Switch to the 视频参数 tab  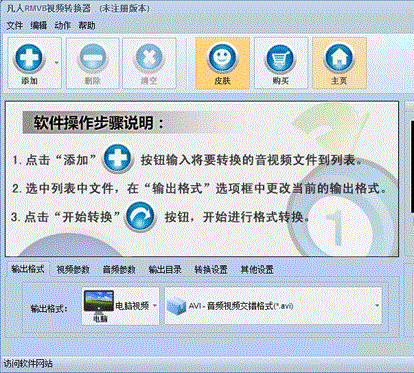pyautogui.click(x=73, y=269)
